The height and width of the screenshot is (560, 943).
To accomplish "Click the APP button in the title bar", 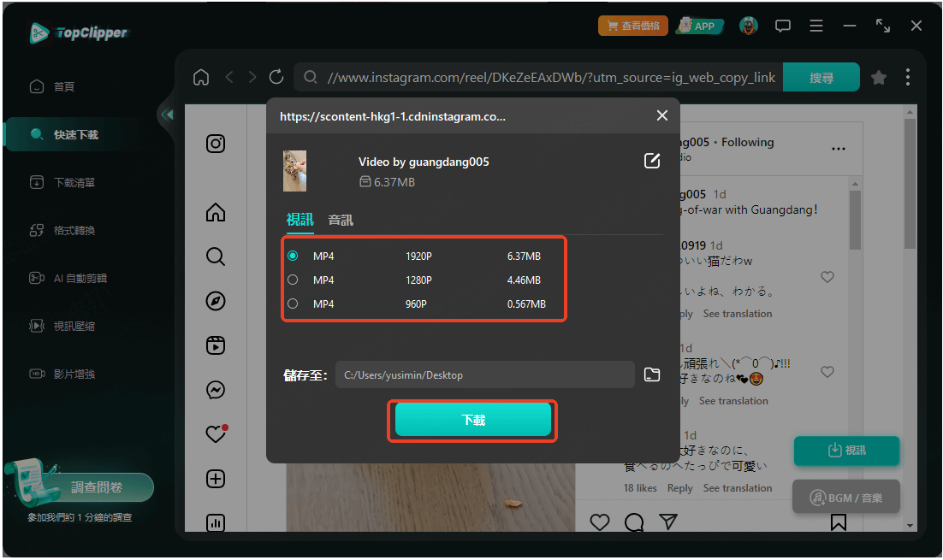I will coord(699,26).
